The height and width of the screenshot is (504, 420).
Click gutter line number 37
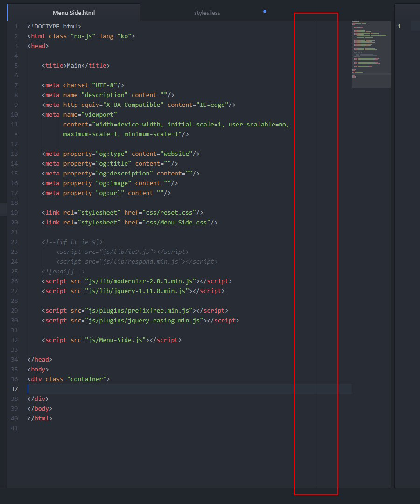(x=14, y=389)
